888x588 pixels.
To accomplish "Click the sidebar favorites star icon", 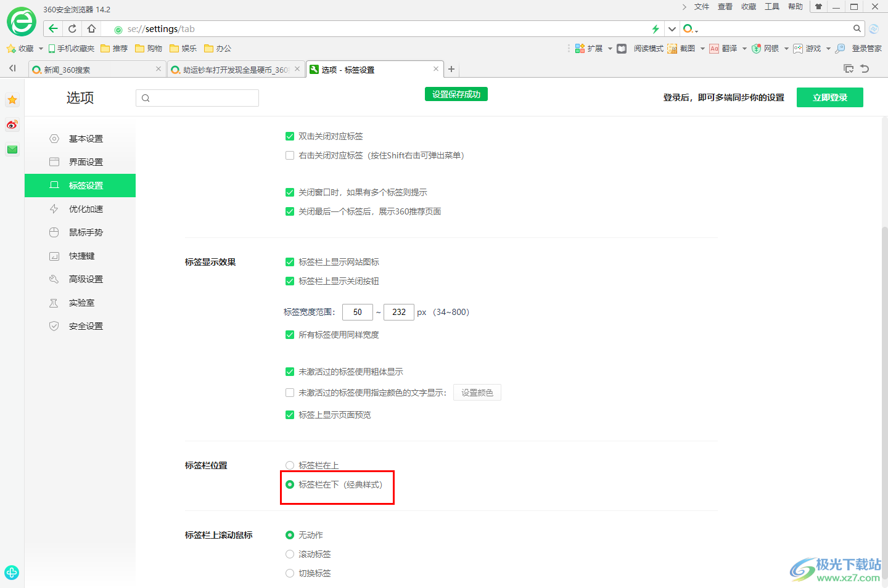I will [x=12, y=100].
